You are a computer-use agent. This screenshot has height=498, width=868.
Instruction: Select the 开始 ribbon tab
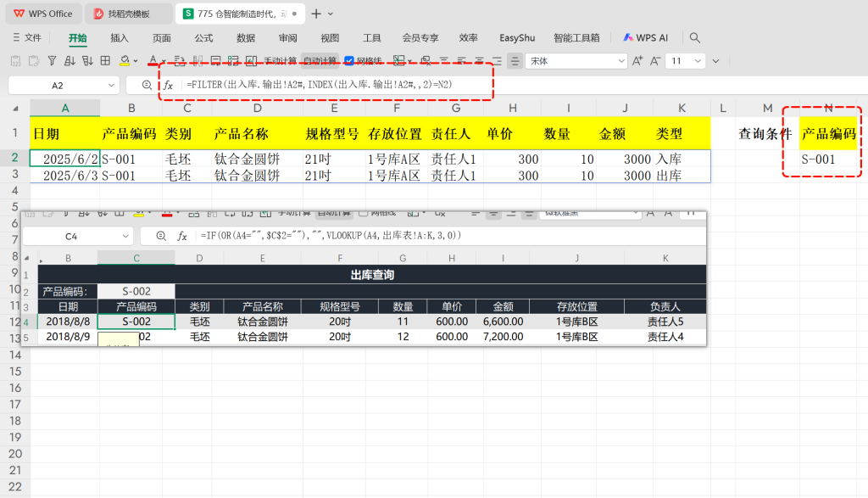pyautogui.click(x=77, y=37)
